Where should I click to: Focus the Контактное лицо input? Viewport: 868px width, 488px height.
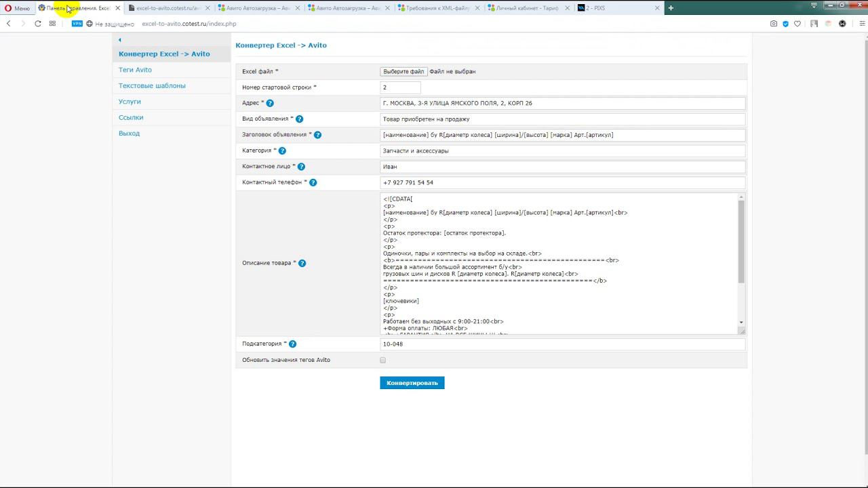(562, 167)
